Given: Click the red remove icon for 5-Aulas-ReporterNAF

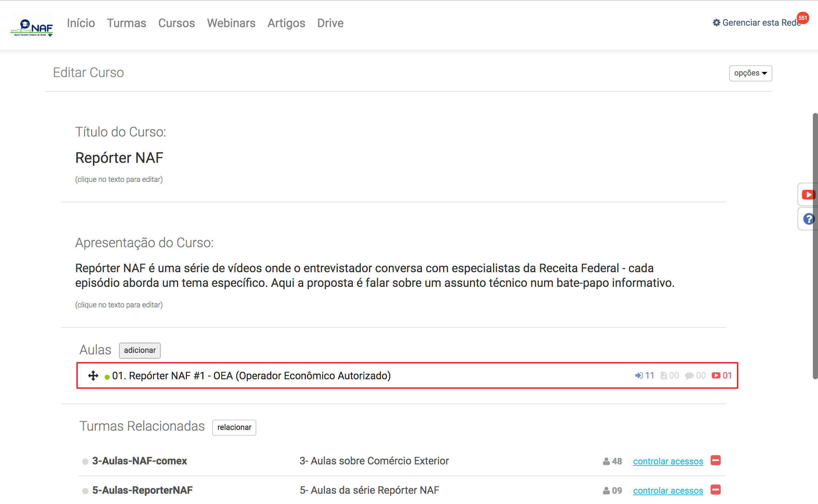Looking at the screenshot, I should point(716,490).
